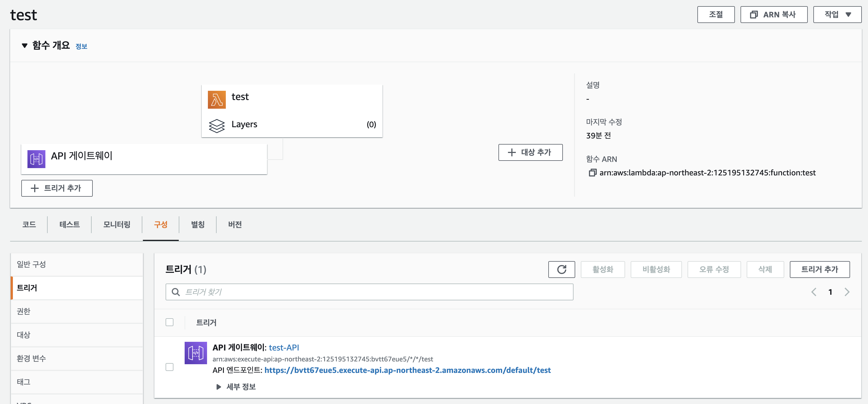Viewport: 868px width, 404px height.
Task: Copy function ARN via copy icon
Action: [x=592, y=173]
